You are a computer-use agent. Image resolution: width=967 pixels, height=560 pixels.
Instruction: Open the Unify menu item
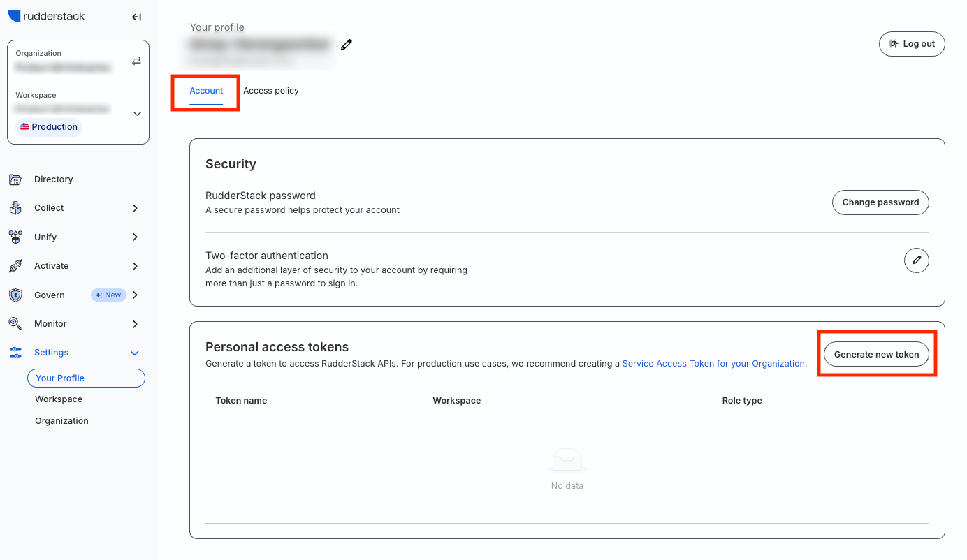click(45, 237)
